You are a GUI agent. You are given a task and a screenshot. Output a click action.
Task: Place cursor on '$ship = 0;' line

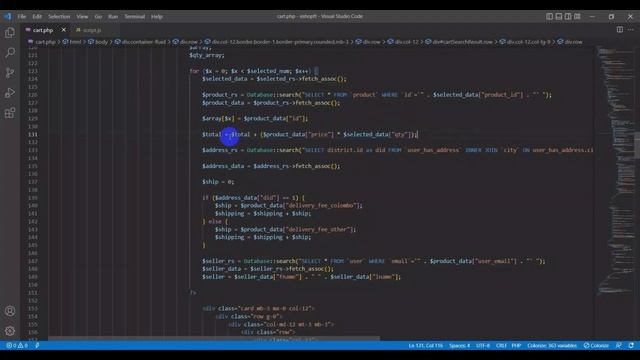(218, 182)
